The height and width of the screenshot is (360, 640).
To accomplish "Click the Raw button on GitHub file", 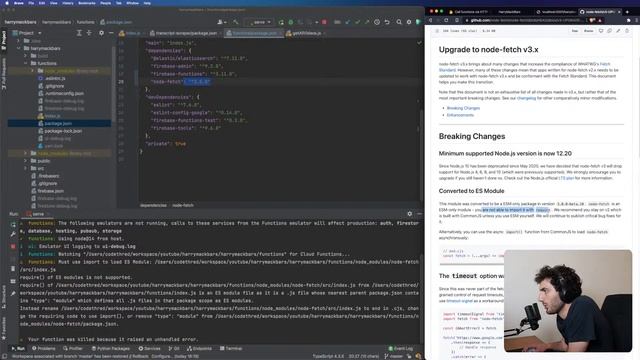I will 575,31.
